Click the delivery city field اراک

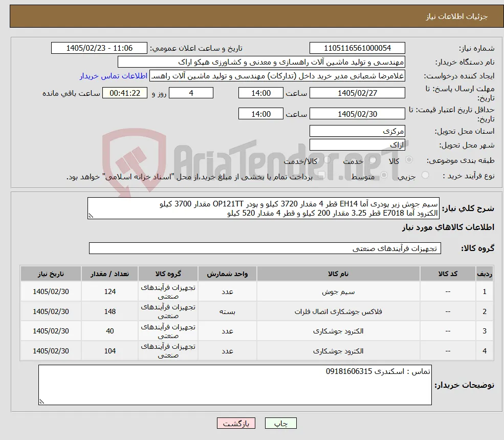click(357, 145)
